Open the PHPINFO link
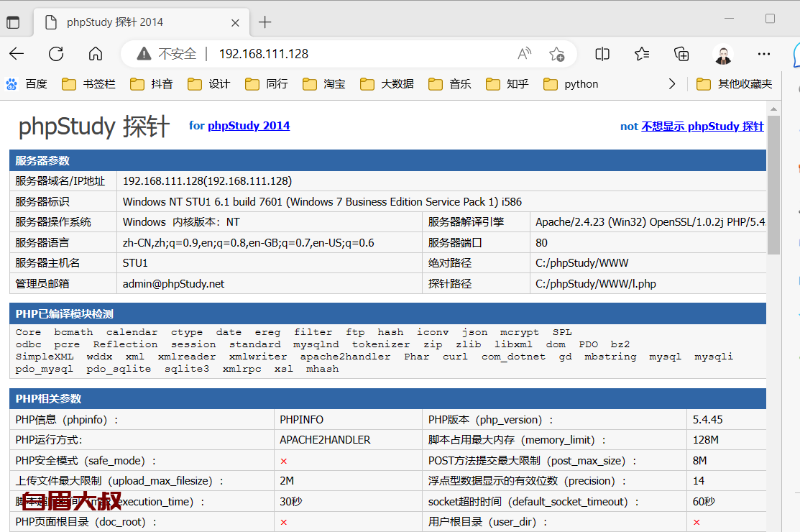Viewport: 800px width, 532px height. 302,420
